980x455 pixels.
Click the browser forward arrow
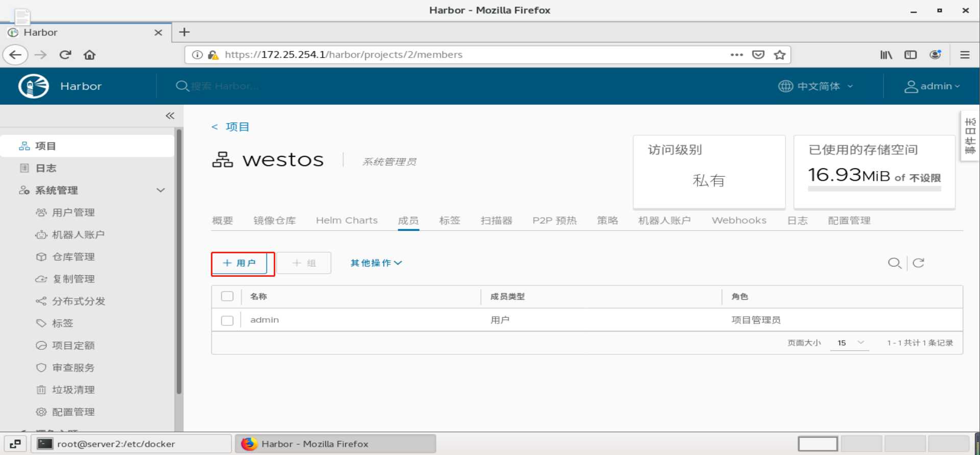point(40,55)
